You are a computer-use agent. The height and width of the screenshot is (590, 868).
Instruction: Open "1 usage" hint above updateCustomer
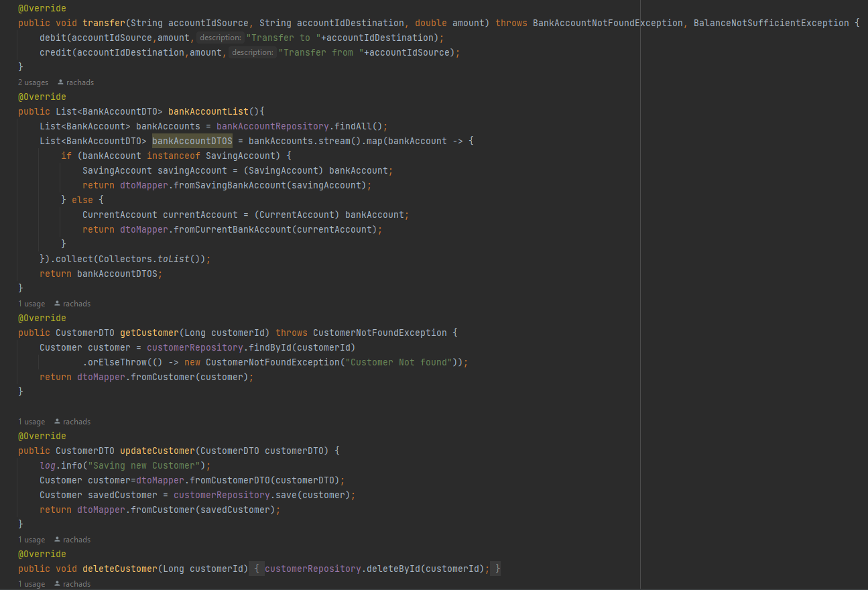[x=31, y=421]
